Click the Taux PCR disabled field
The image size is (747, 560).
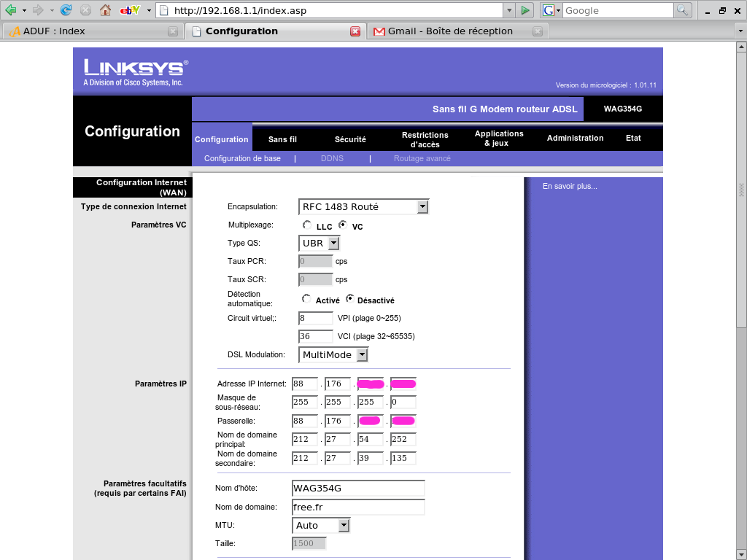(315, 261)
